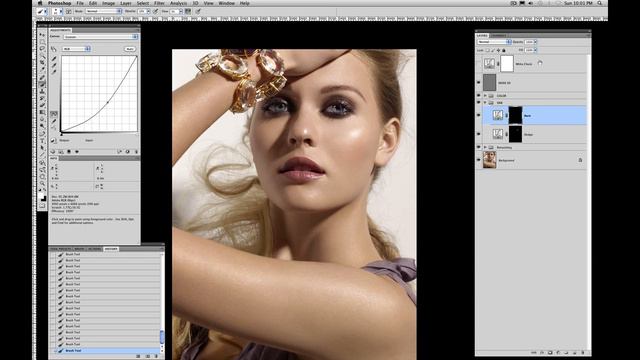Switch to the Channels tab
This screenshot has height=360, width=640.
tap(498, 36)
